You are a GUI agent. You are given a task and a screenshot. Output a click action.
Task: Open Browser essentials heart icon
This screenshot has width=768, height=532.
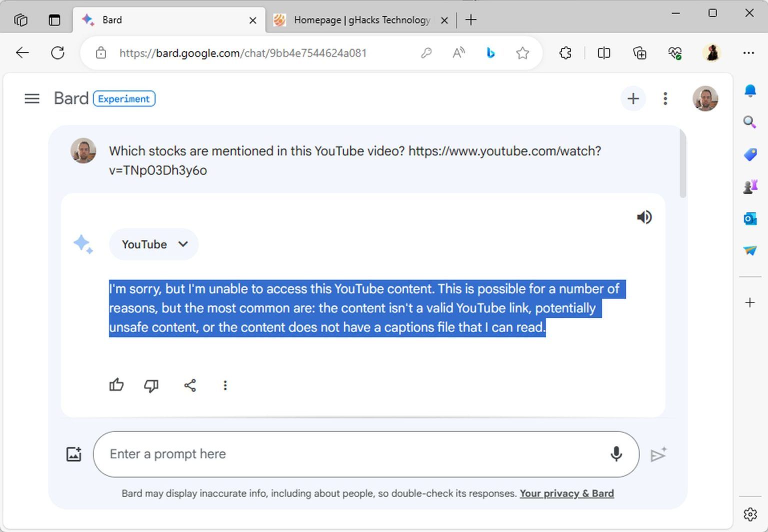click(675, 52)
